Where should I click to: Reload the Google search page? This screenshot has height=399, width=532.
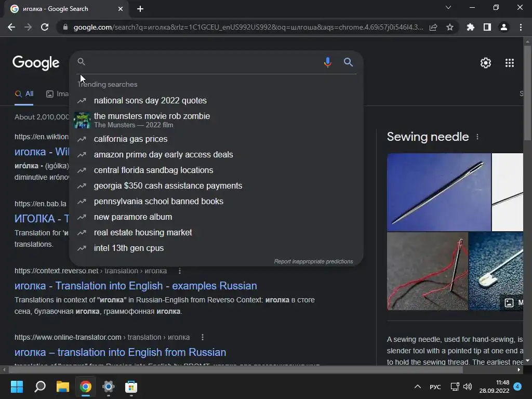pos(45,27)
